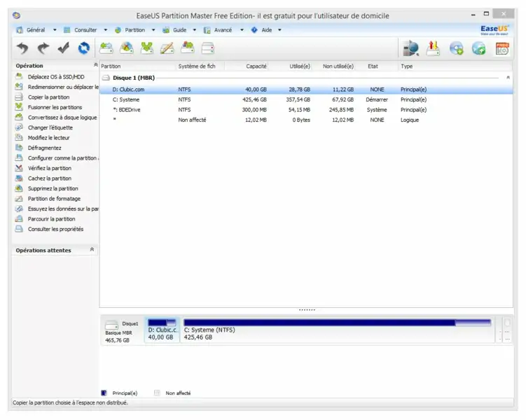Open the Guide menu

point(179,30)
